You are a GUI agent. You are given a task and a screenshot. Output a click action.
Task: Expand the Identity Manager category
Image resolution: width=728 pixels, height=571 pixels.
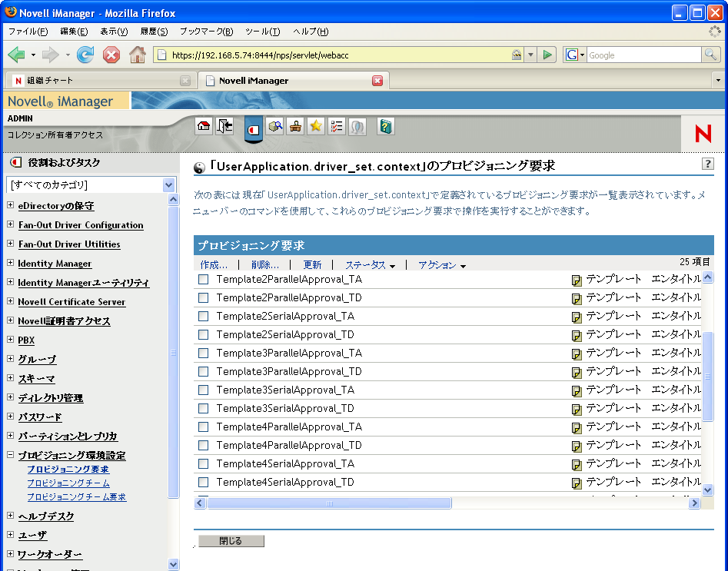point(10,263)
